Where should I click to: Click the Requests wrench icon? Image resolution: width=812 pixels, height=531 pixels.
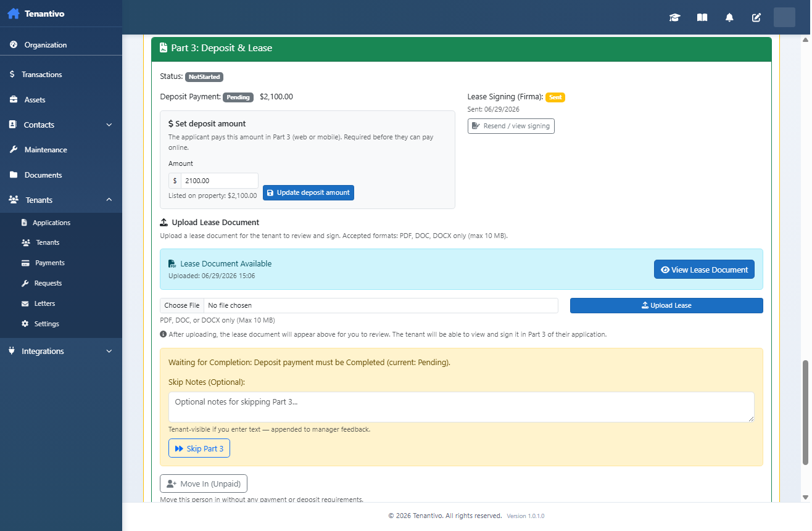(x=25, y=283)
